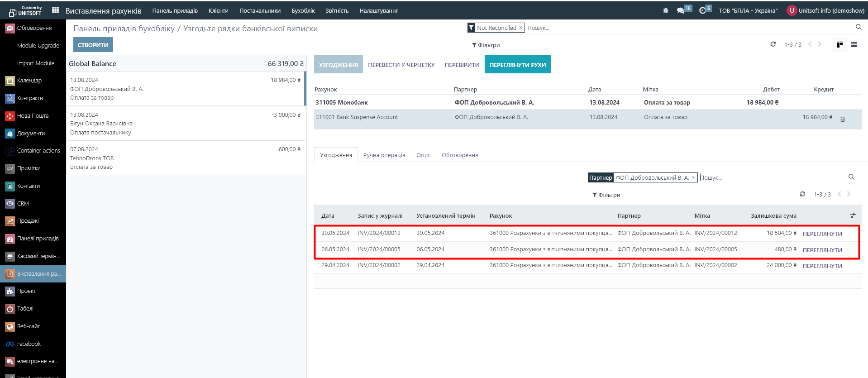Click the debug bug icon in top bar
This screenshot has height=378, width=868.
[x=665, y=10]
